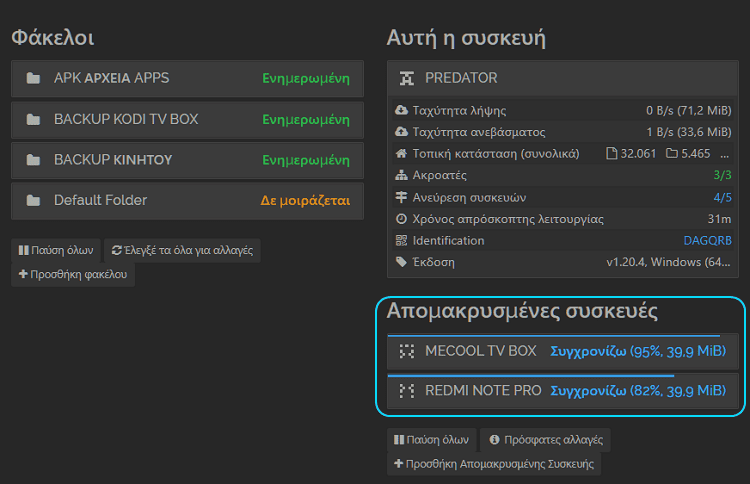
Task: Expand the BACKUP ΚΙΝΗΤΟΥ folder panel
Action: coord(188,160)
